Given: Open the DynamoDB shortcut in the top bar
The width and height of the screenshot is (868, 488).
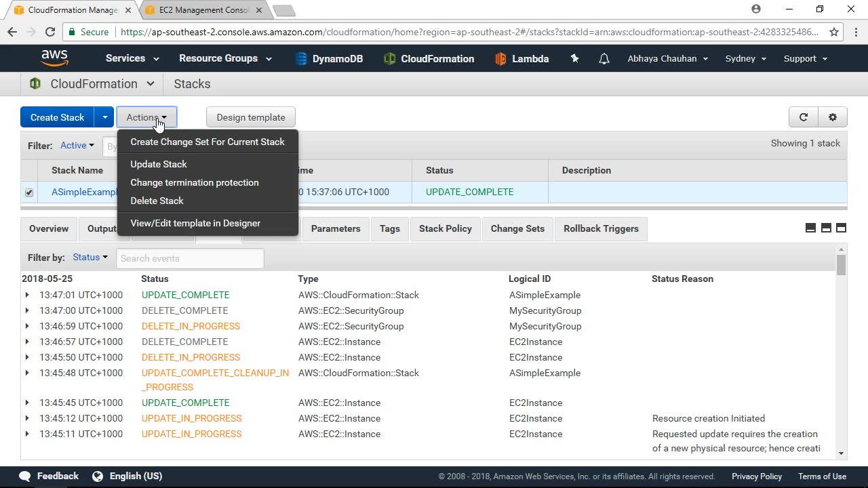Looking at the screenshot, I should point(329,59).
